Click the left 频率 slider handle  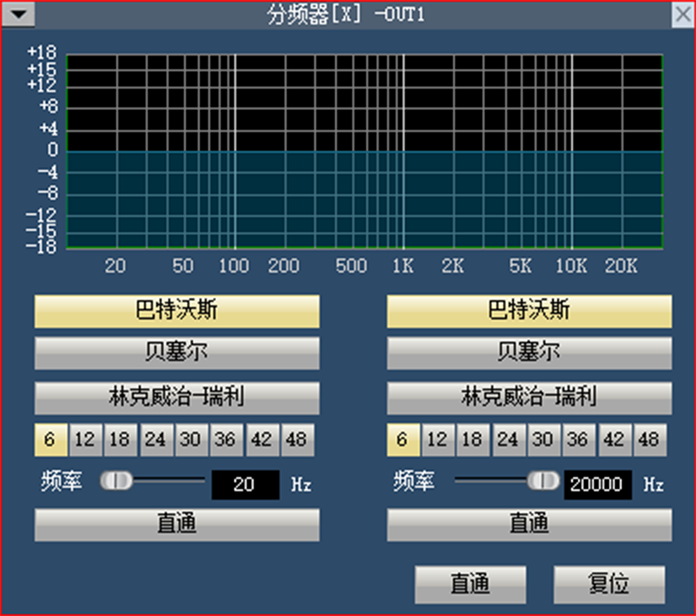(116, 481)
